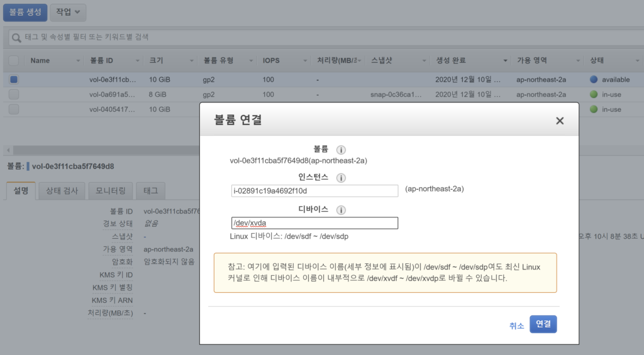
Task: Click the 인스턴스 ID input field
Action: [314, 190]
